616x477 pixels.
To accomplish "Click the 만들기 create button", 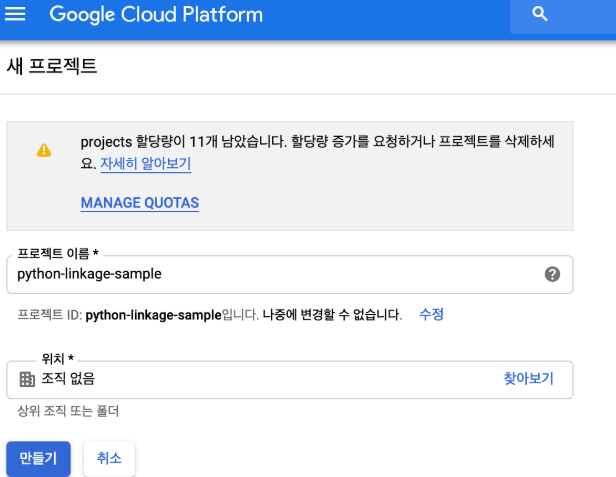I will pyautogui.click(x=38, y=459).
